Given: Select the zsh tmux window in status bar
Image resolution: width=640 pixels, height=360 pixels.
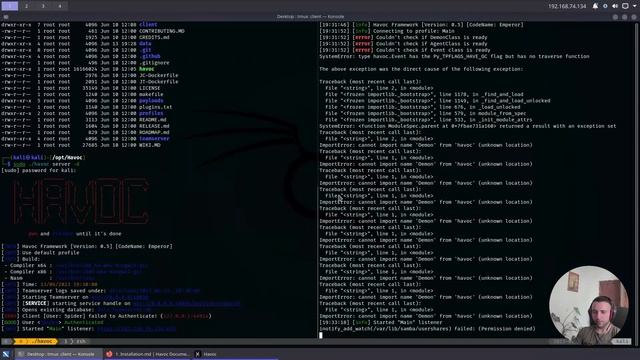Looking at the screenshot, I should coord(75,341).
